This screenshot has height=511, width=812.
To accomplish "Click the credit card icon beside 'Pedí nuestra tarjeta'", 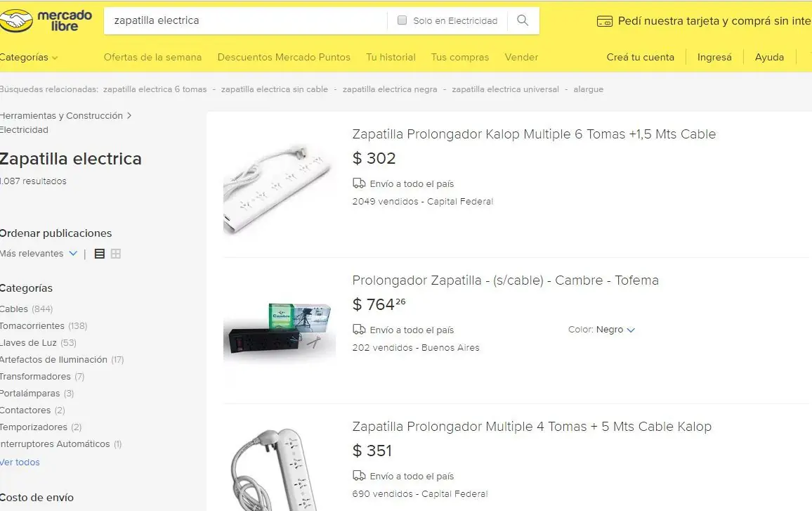I will (605, 20).
